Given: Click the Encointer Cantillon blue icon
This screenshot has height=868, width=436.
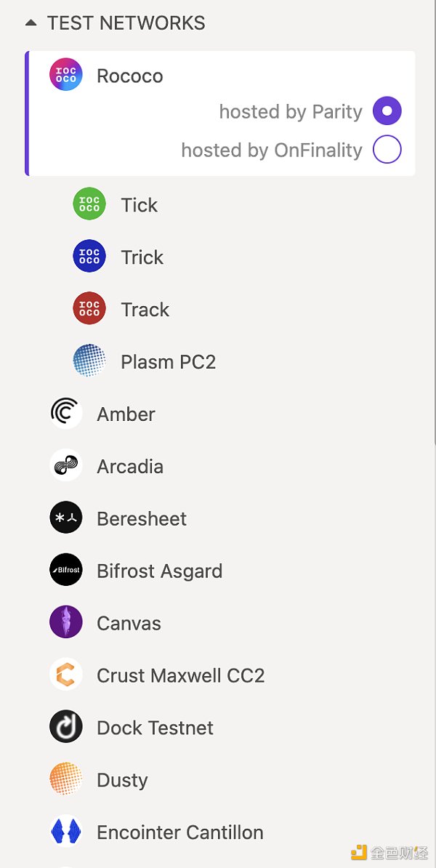Looking at the screenshot, I should [x=65, y=832].
